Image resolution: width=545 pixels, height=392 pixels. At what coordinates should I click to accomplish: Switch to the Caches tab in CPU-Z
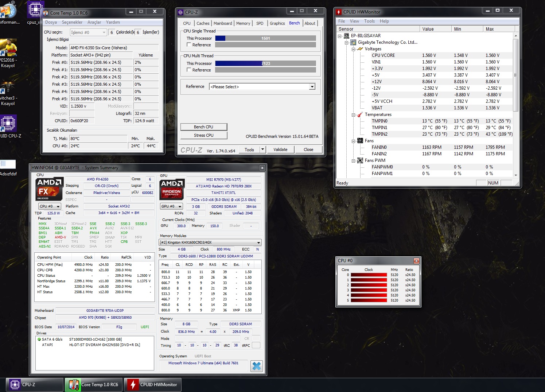[203, 23]
